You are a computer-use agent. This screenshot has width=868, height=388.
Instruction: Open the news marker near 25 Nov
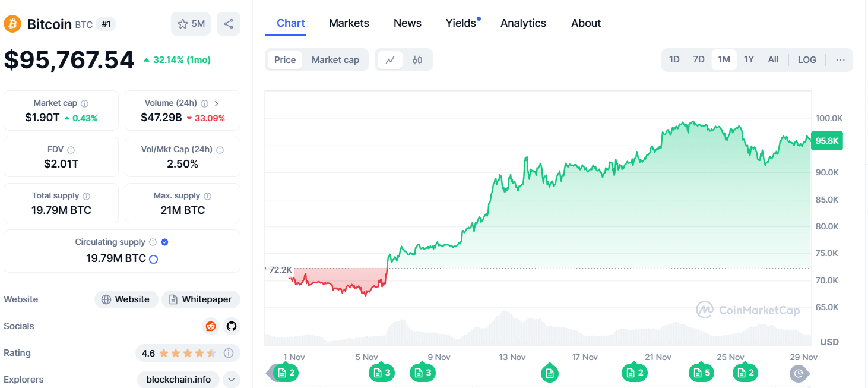[x=745, y=373]
